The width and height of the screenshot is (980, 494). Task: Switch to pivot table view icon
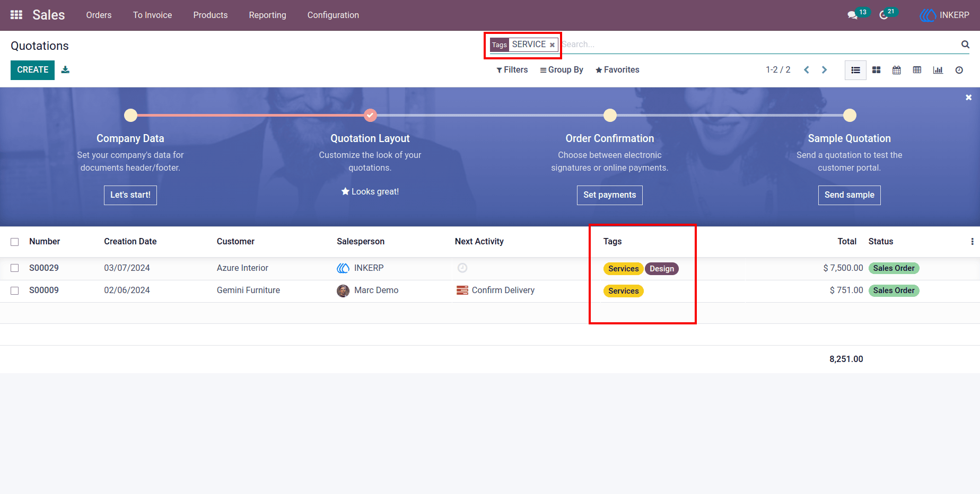point(917,70)
